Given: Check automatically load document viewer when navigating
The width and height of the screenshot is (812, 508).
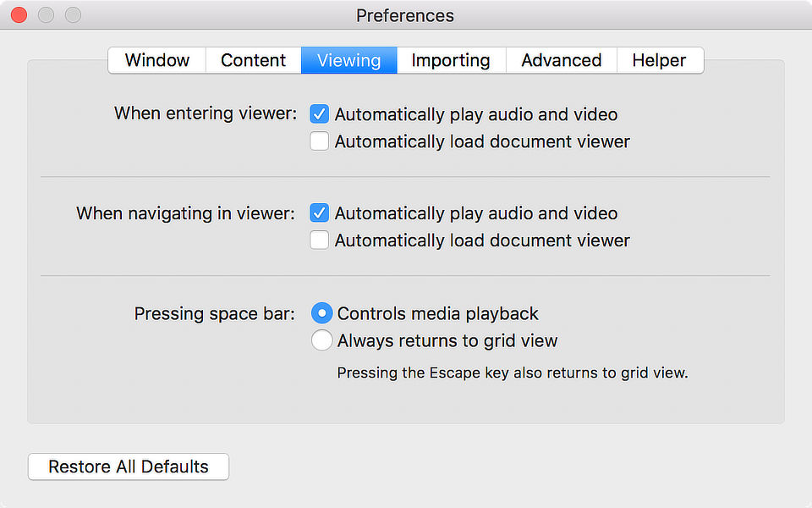Looking at the screenshot, I should click(319, 240).
